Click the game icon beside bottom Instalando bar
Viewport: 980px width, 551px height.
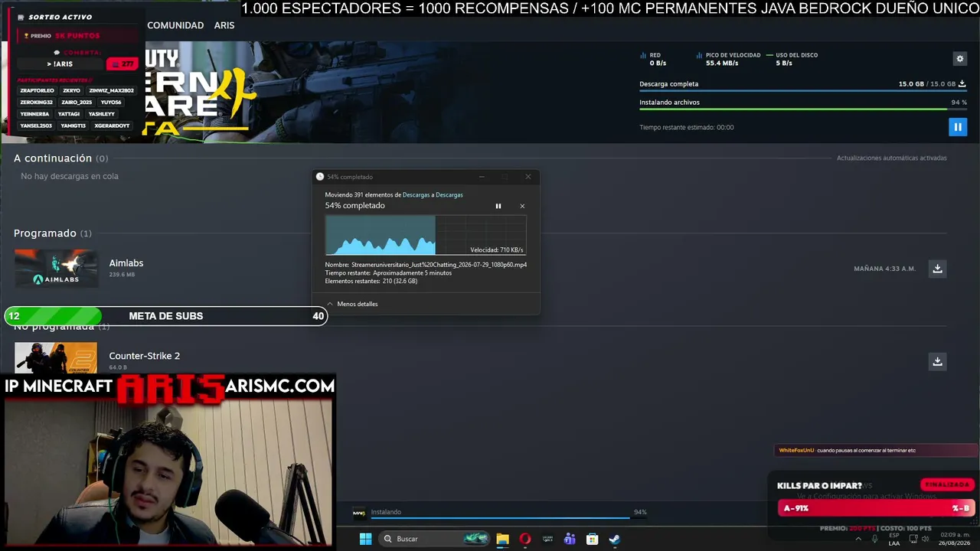(358, 514)
